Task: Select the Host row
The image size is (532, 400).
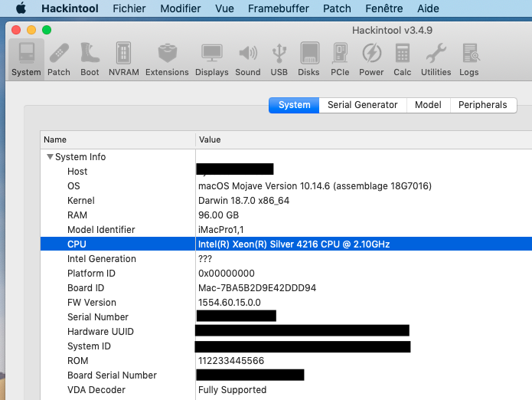Action: coord(286,171)
